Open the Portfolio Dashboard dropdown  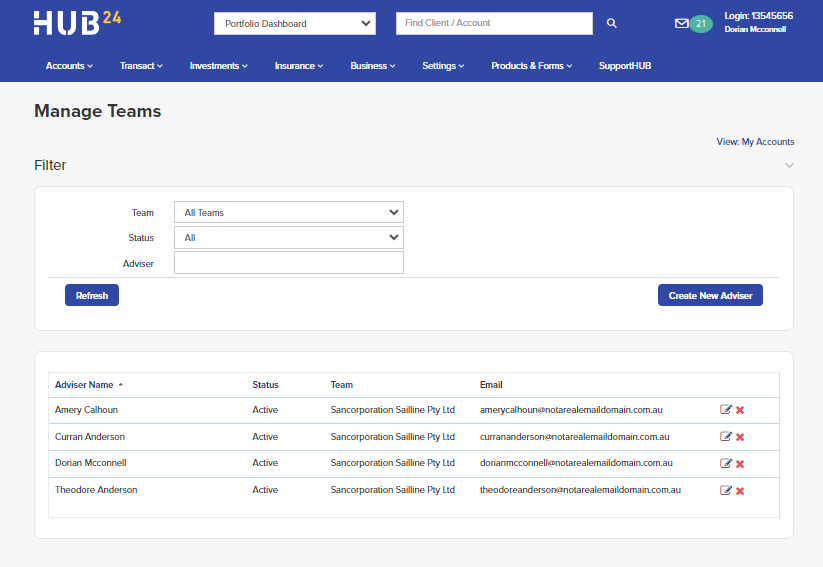[x=295, y=23]
